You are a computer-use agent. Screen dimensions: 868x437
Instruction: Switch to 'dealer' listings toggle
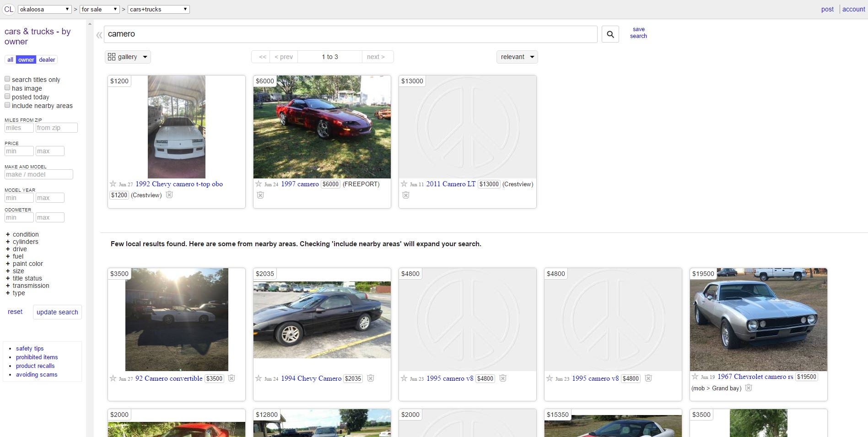[47, 60]
